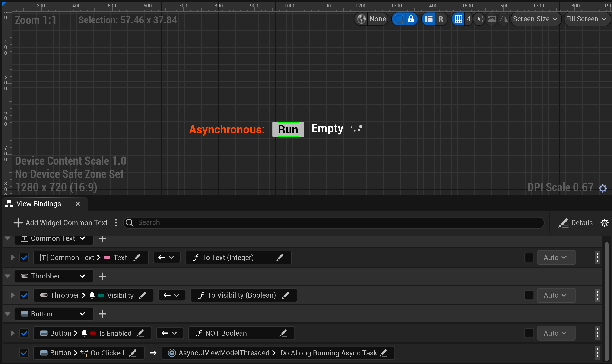This screenshot has height=364, width=612.
Task: Click the blue grid snap icon
Action: click(x=458, y=19)
